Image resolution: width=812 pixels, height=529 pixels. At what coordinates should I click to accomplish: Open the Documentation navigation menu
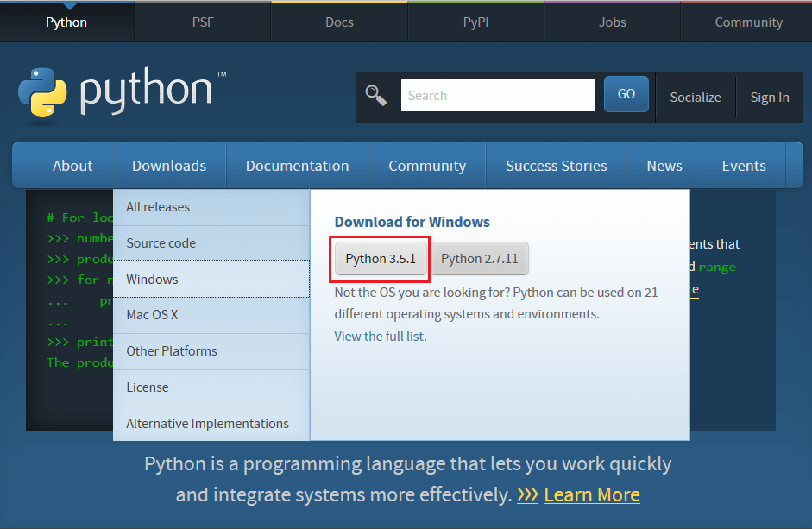click(297, 166)
